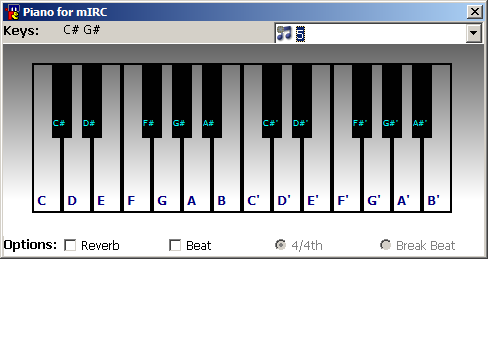This screenshot has width=488, height=364.
Task: Play the A#' black piano key
Action: tap(422, 101)
